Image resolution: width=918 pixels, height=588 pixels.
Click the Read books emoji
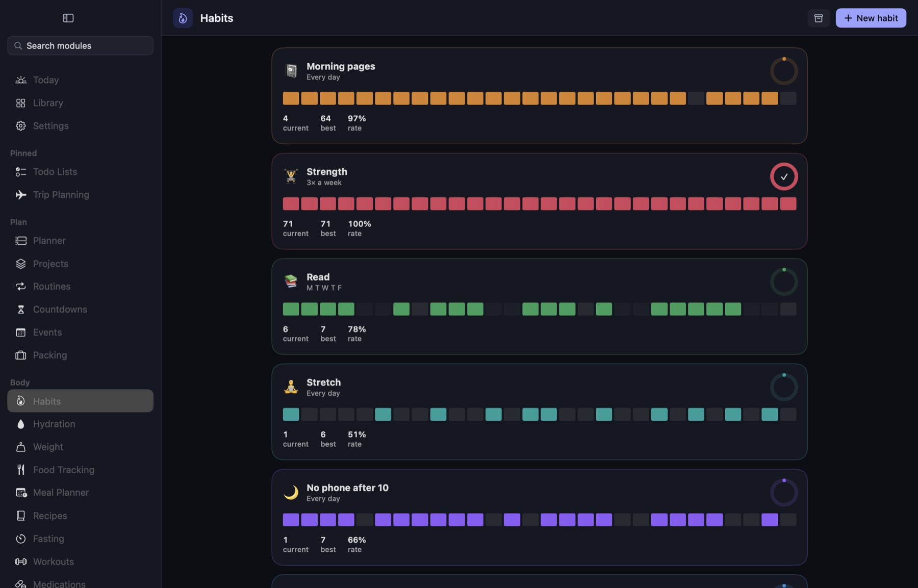pos(291,282)
